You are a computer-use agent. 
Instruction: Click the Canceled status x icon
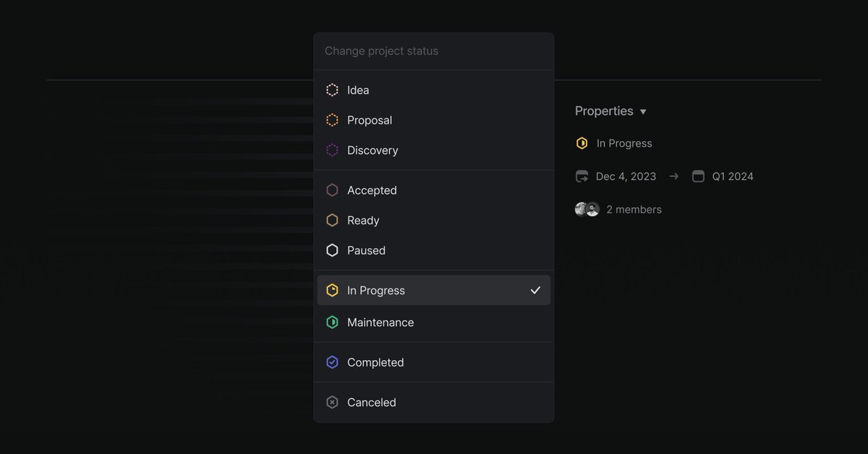click(332, 403)
